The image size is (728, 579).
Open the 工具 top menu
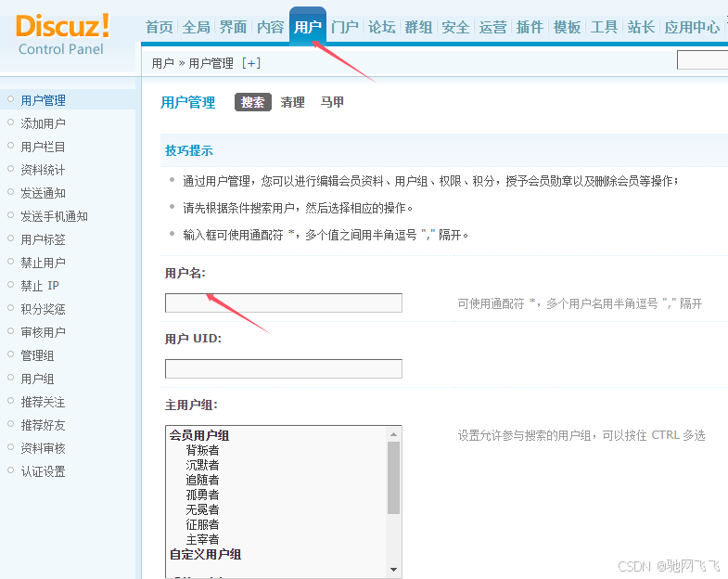pyautogui.click(x=604, y=27)
